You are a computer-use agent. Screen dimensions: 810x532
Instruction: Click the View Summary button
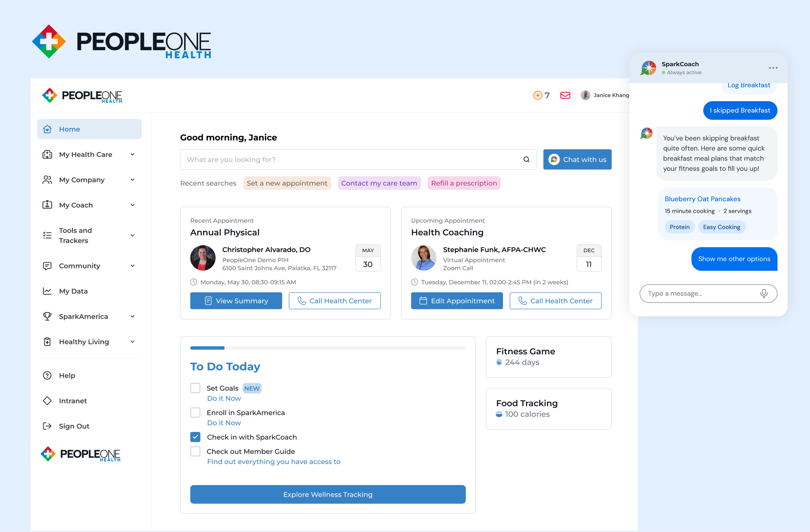(236, 301)
